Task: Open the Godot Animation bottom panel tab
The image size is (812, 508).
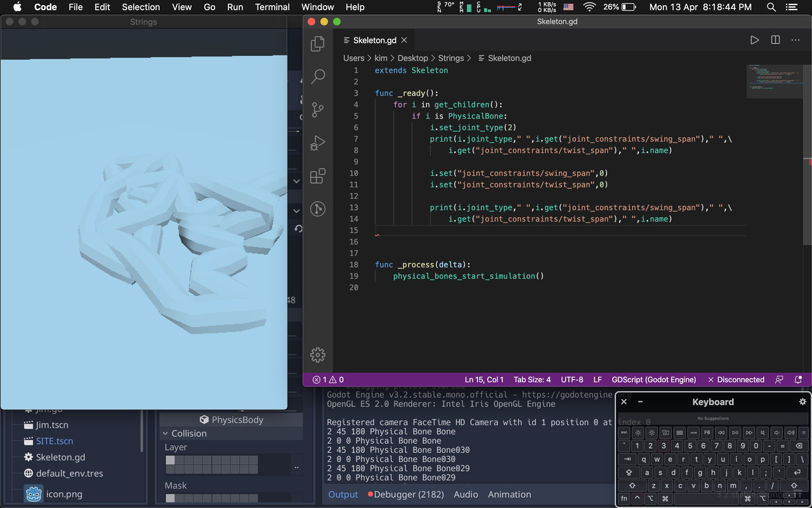Action: click(x=509, y=494)
